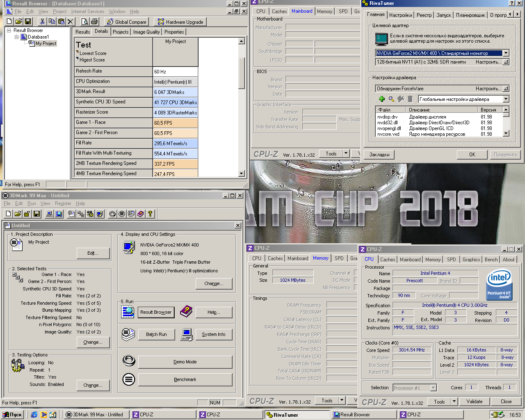Click Print Preview icon in Result Browser toolbar
Screen dimensions: 525x420
(85, 21)
